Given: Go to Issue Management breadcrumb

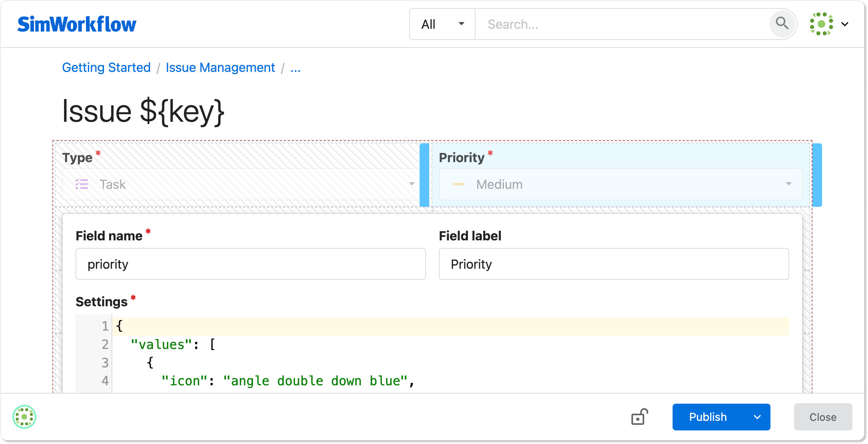Looking at the screenshot, I should pyautogui.click(x=220, y=67).
